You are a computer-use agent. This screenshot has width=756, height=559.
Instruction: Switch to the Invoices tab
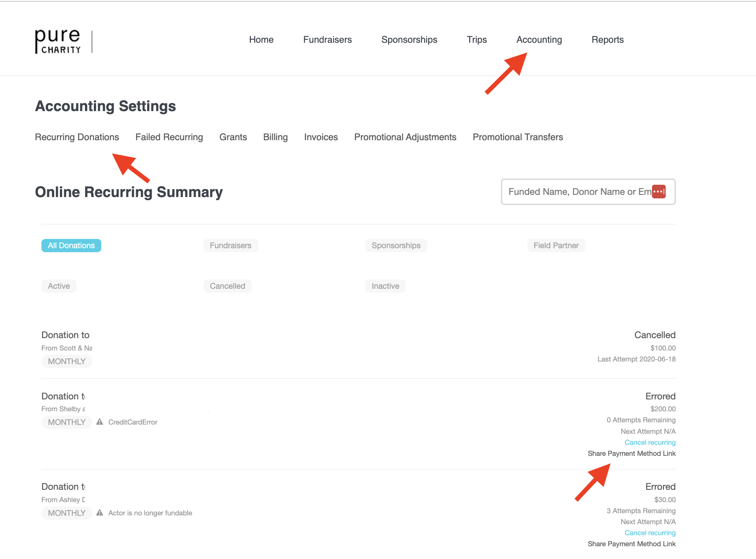321,137
